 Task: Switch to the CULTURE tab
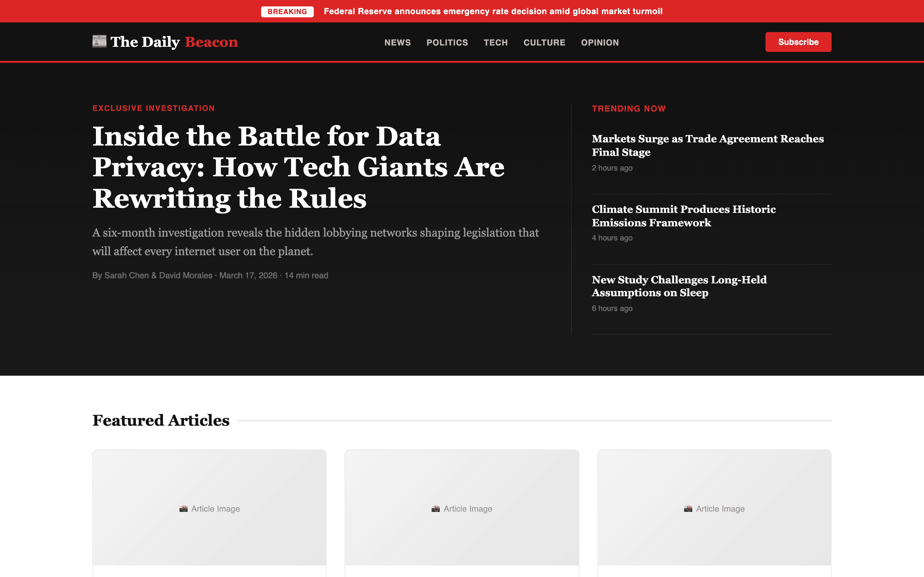[x=544, y=42]
